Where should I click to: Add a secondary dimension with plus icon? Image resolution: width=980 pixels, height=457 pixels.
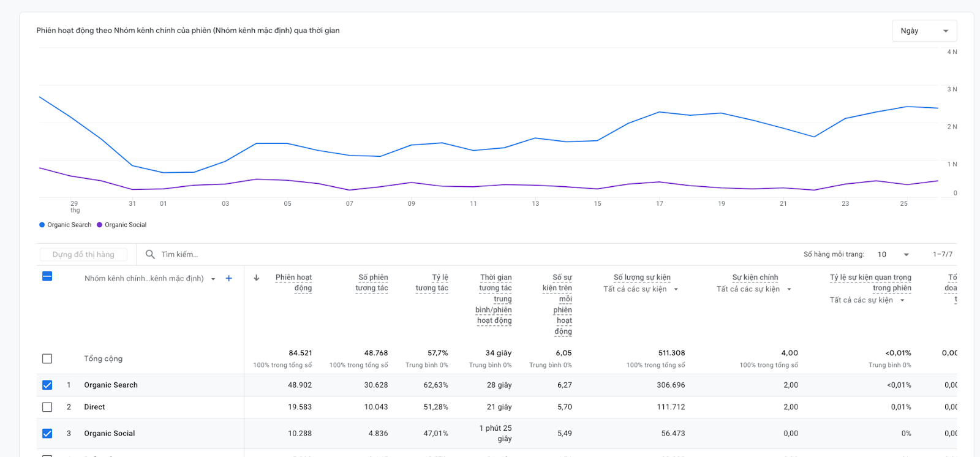click(x=229, y=278)
